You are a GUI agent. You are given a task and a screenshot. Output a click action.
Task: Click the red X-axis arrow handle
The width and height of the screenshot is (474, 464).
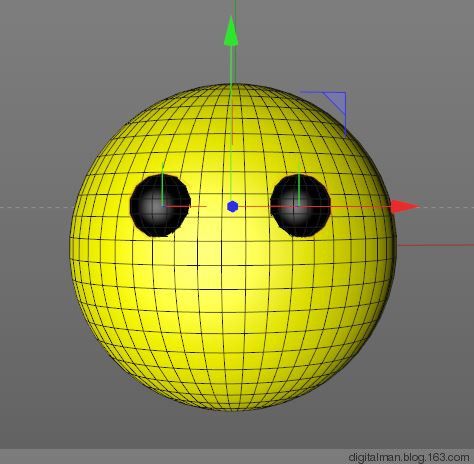click(x=405, y=207)
